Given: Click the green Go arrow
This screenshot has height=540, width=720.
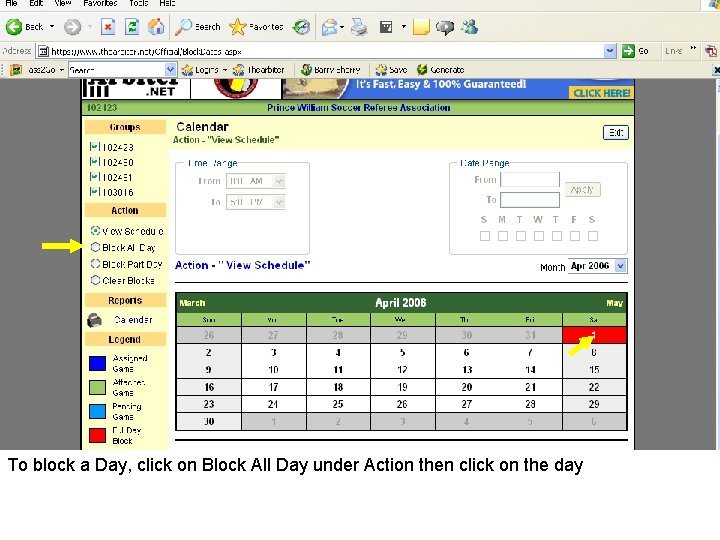Looking at the screenshot, I should [x=628, y=51].
